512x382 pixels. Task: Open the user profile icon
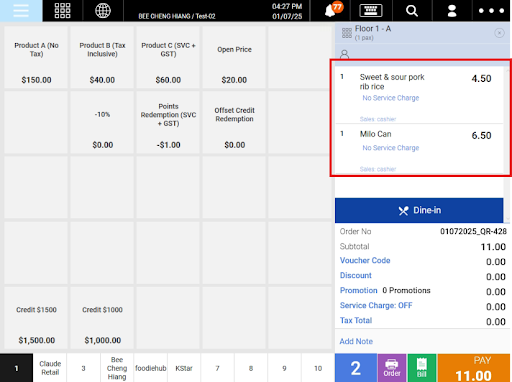[x=452, y=11]
